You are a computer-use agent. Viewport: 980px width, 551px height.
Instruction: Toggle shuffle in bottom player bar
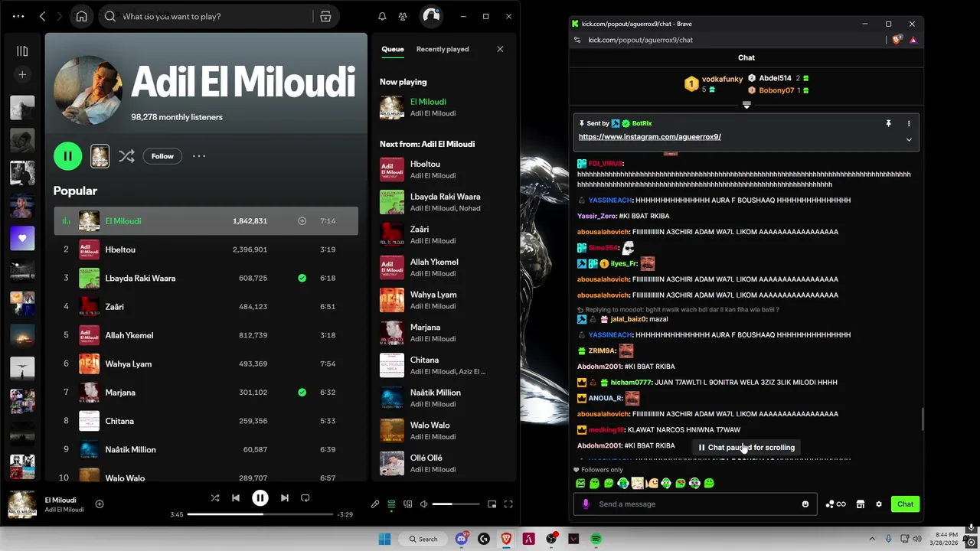click(x=215, y=497)
